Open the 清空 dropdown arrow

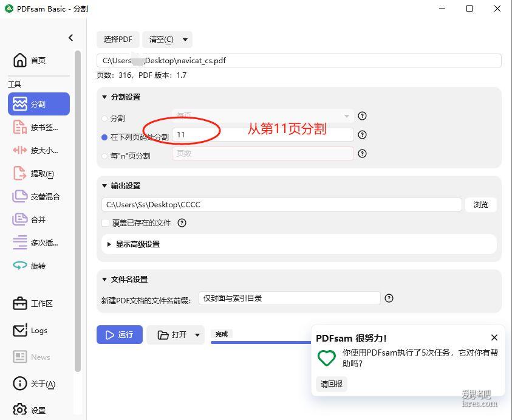click(x=185, y=40)
